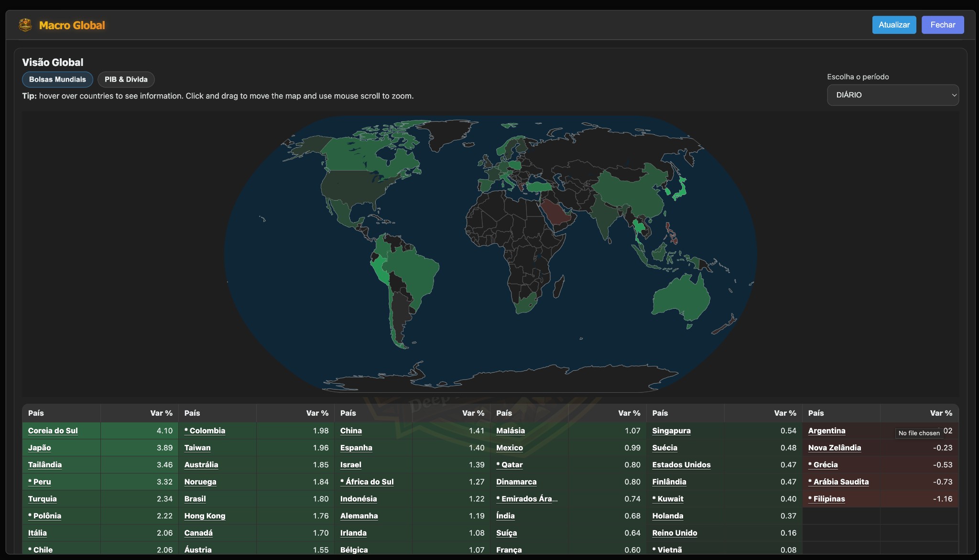Open the Estados Unidos country link
The image size is (979, 560).
coord(682,464)
